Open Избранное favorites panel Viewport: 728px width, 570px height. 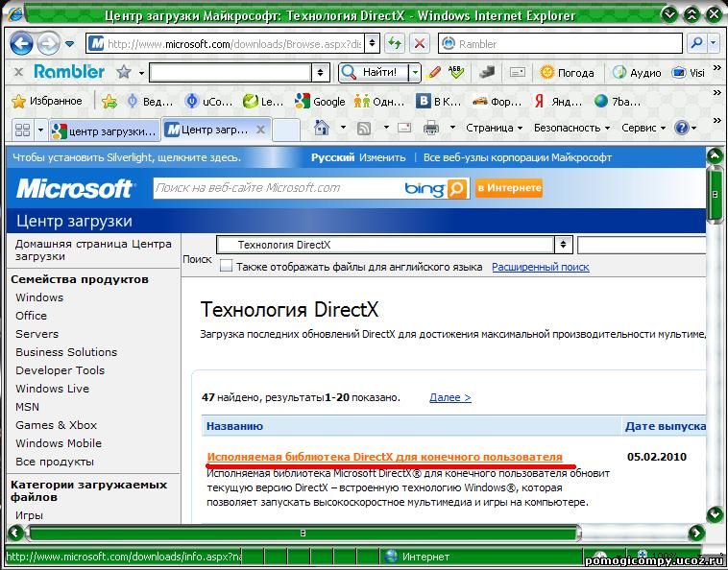coord(47,101)
